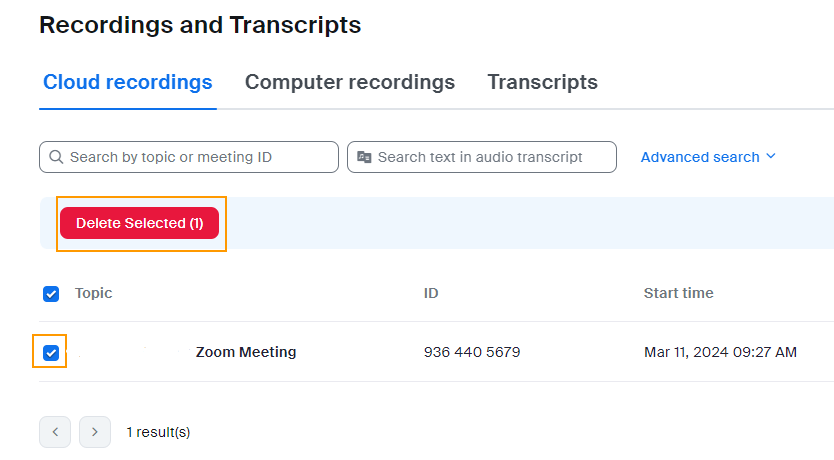Screen dimensions: 834x460
Task: Switch to the Transcripts tab
Action: click(x=542, y=82)
